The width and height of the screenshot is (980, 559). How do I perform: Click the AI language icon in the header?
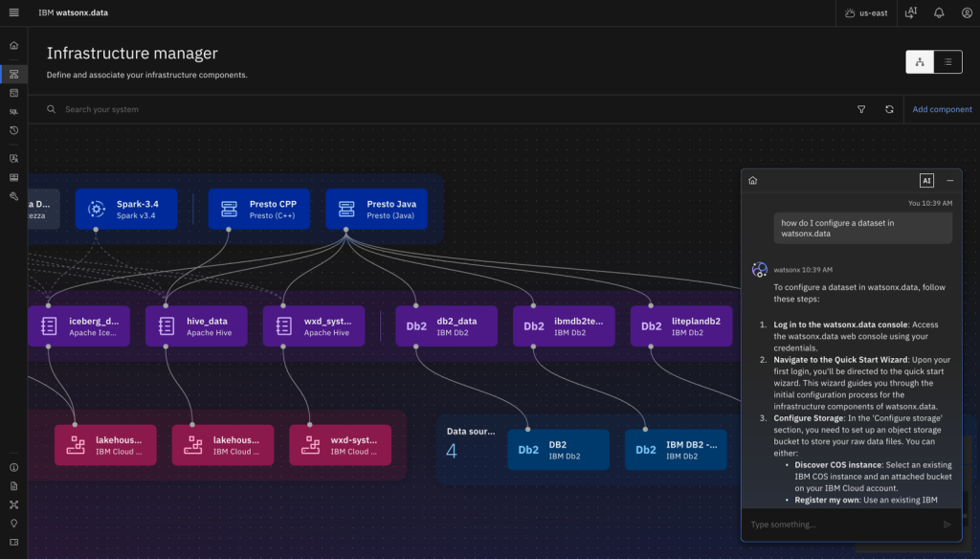(910, 12)
